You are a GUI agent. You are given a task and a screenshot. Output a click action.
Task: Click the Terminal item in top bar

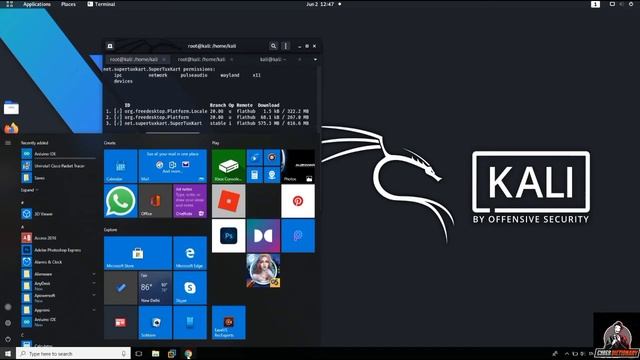pos(101,4)
